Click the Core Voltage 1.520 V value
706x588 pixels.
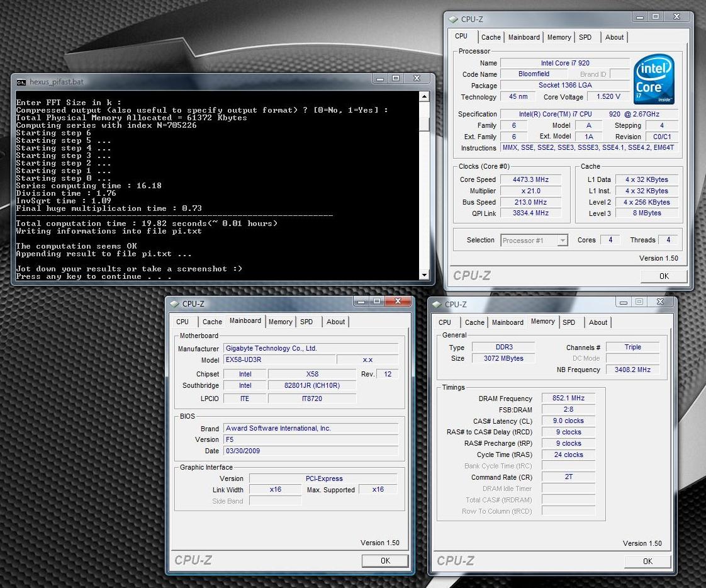(x=608, y=96)
